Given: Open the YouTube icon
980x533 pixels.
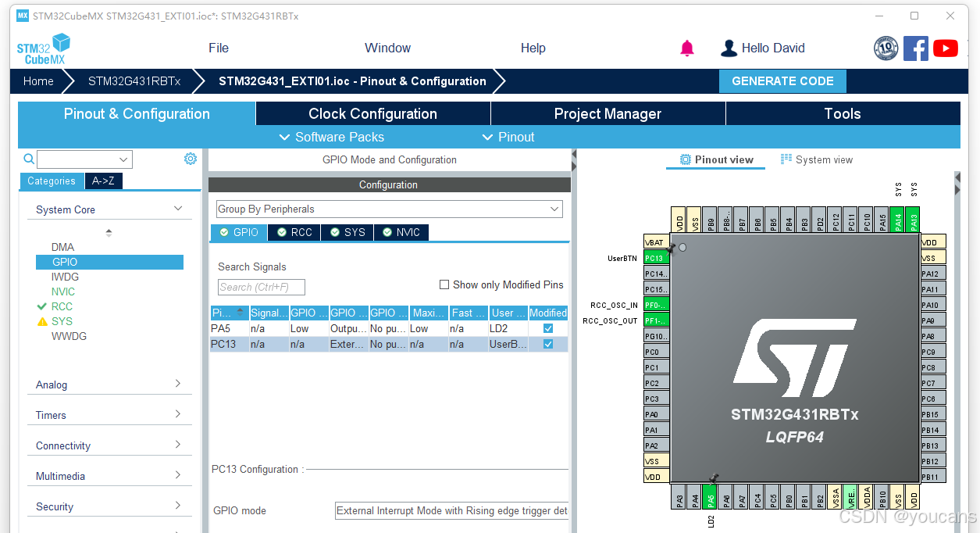Looking at the screenshot, I should click(945, 48).
